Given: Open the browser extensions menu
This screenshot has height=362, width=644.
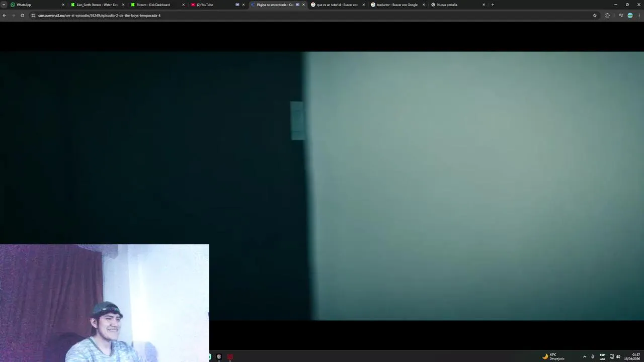Looking at the screenshot, I should point(607,16).
